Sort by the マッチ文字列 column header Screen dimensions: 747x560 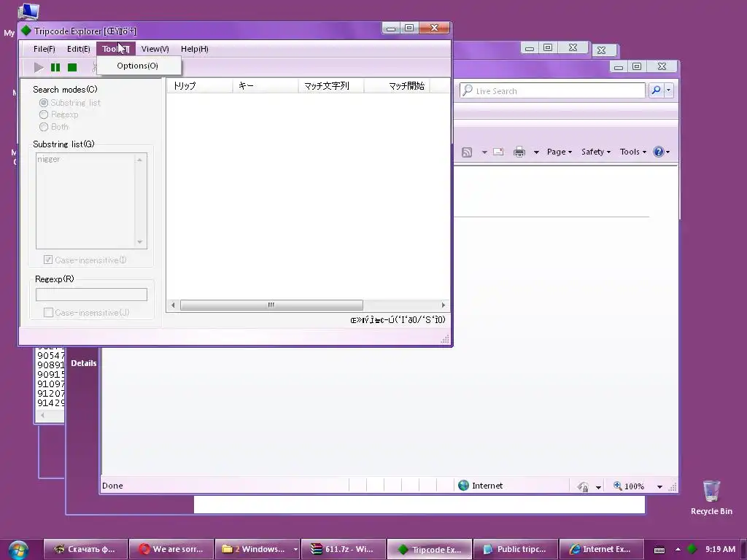(331, 86)
